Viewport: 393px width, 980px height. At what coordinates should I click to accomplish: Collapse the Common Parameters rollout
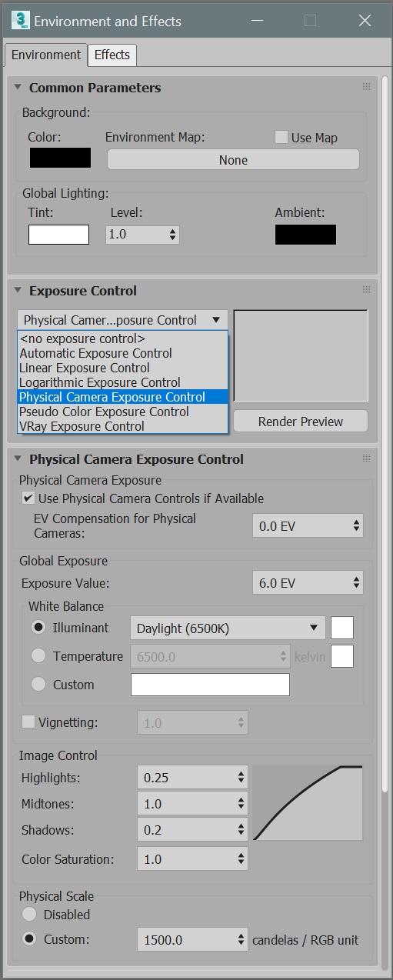coord(18,88)
